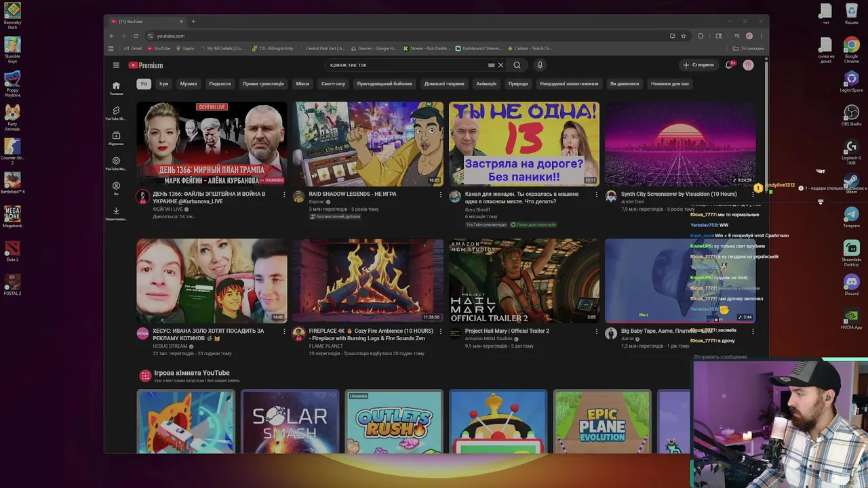Image resolution: width=868 pixels, height=488 pixels.
Task: Open Solar Smash game card
Action: (290, 422)
